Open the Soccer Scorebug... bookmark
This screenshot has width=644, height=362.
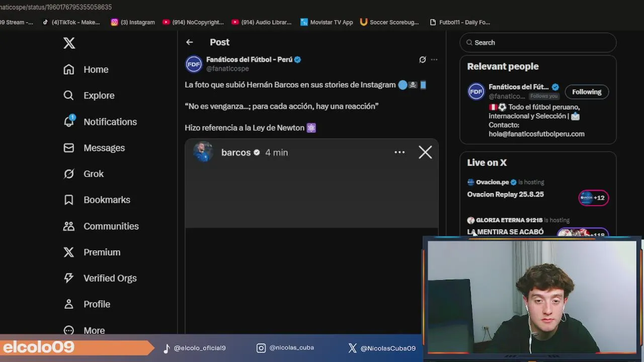389,22
